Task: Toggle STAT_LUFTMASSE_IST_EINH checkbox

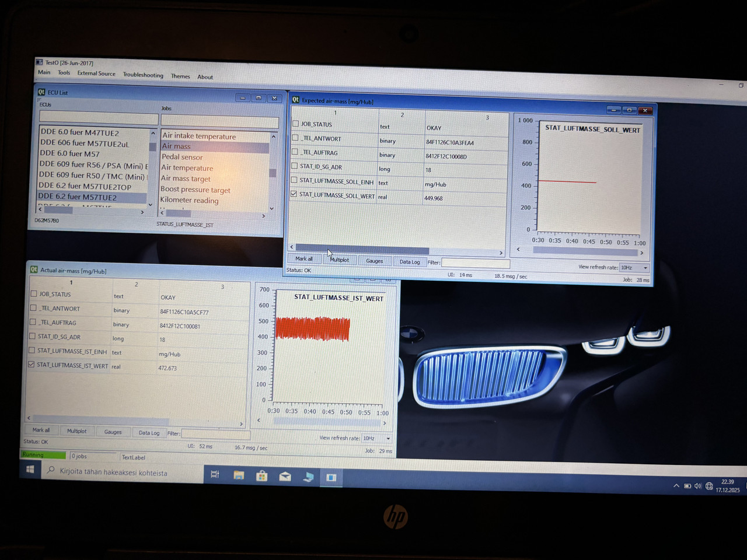Action: click(32, 350)
